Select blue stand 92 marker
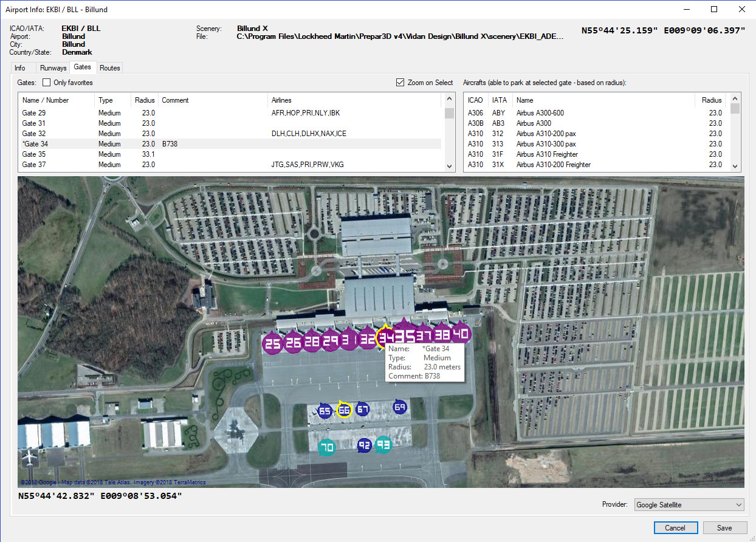756x542 pixels. (364, 446)
